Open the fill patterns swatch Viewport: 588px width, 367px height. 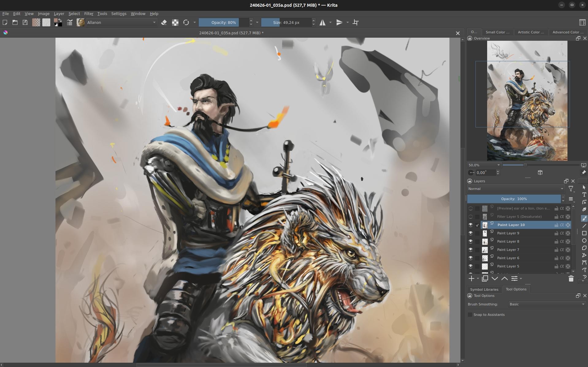46,22
